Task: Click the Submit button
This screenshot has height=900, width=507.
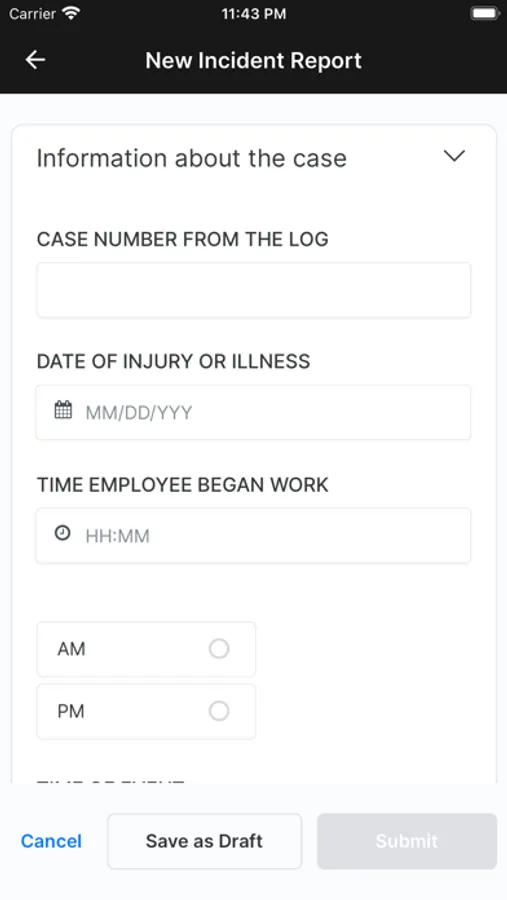Action: pos(407,841)
